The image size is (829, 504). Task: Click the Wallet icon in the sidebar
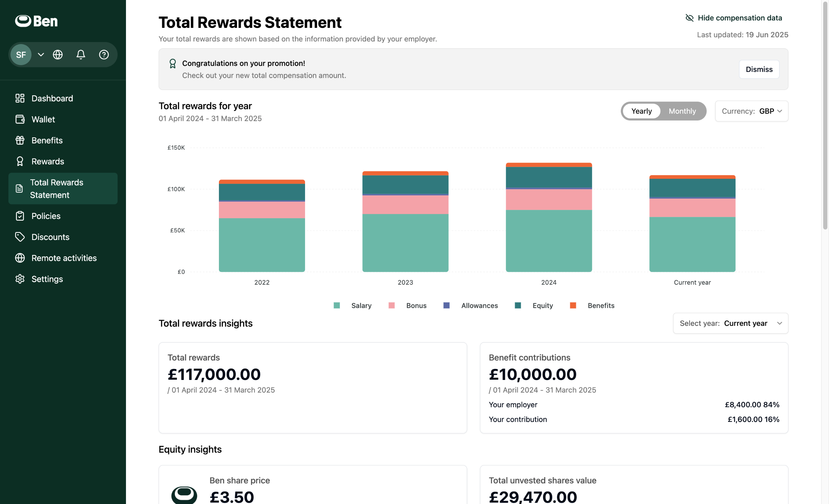(x=20, y=120)
